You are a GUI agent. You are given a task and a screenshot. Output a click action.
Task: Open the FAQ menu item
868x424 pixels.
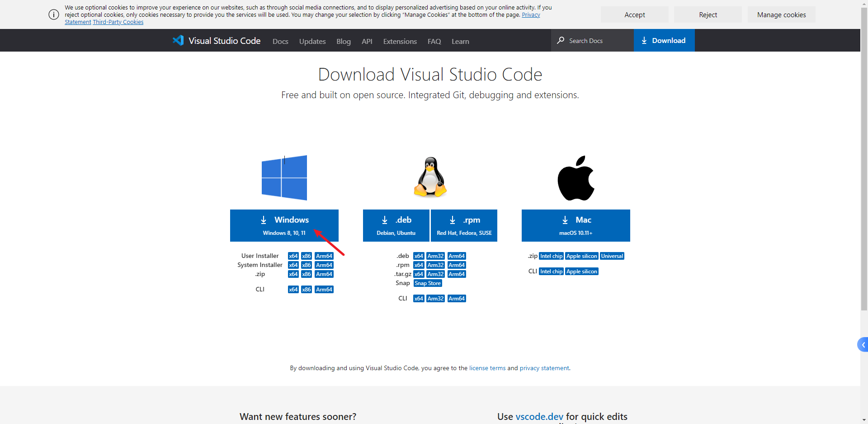click(x=434, y=41)
